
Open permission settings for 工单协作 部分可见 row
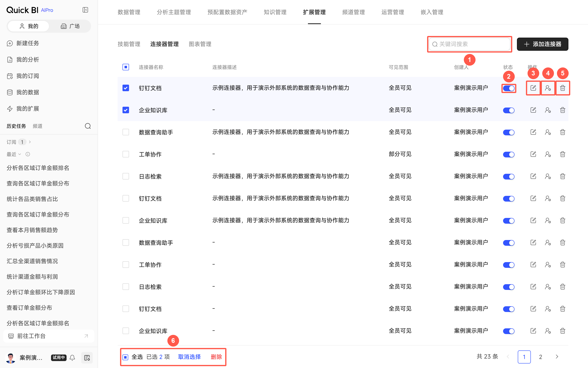click(548, 154)
